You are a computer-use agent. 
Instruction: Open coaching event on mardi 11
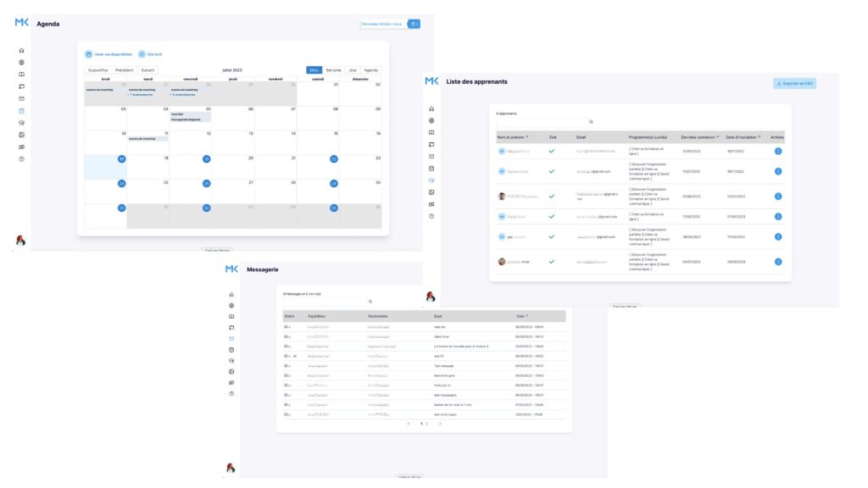click(x=147, y=139)
